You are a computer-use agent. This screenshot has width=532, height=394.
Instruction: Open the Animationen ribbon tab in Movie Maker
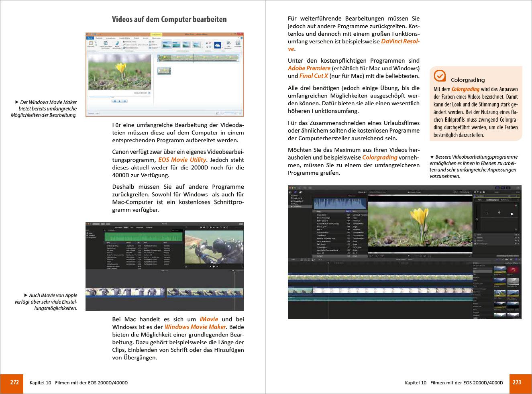coord(111,38)
